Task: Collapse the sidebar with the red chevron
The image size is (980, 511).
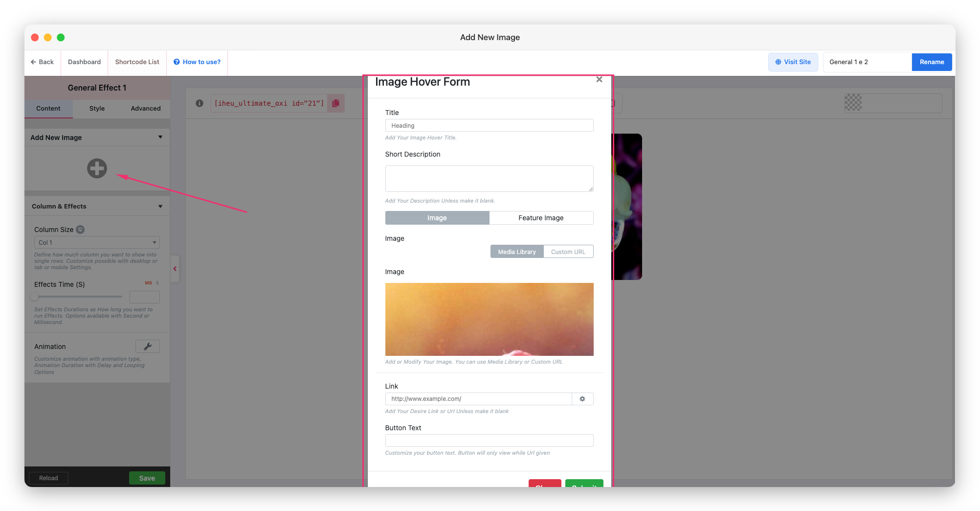Action: [175, 269]
